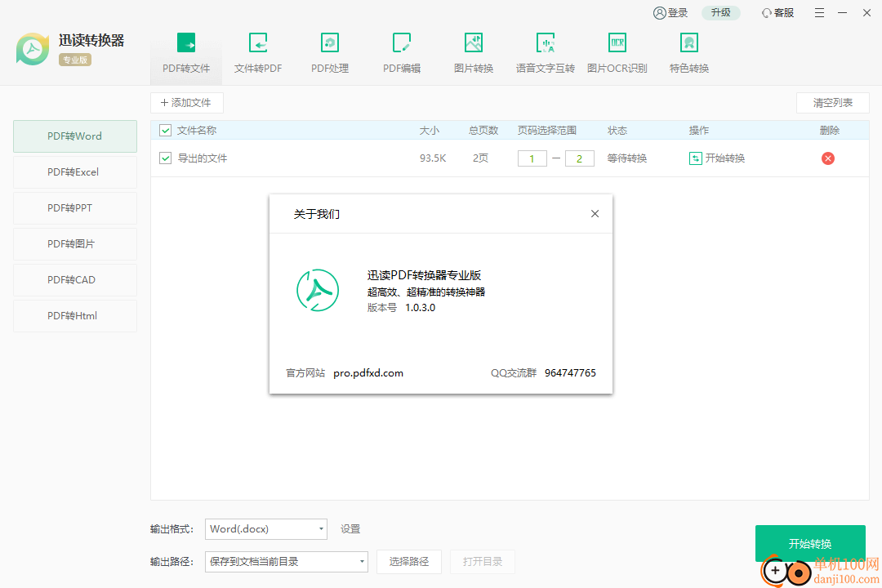Click the 迅读PDF转换器专业版 product title
The height and width of the screenshot is (588, 882).
point(424,275)
